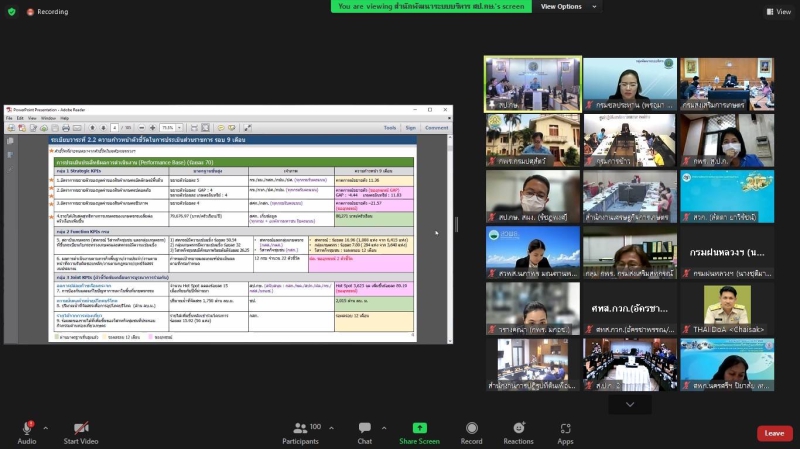Click the print icon in Adobe Reader

(65, 128)
